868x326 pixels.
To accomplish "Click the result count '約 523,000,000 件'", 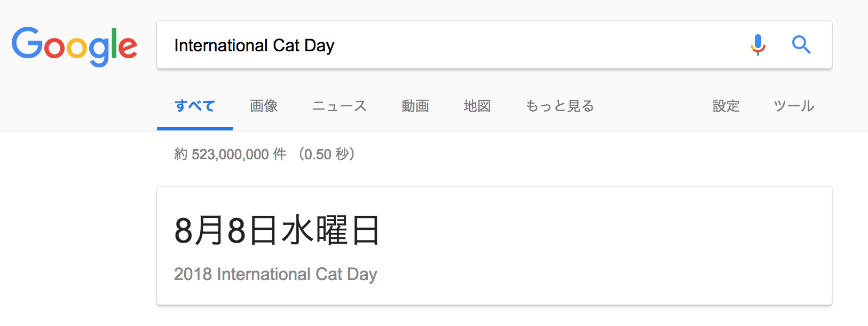I will [x=231, y=154].
